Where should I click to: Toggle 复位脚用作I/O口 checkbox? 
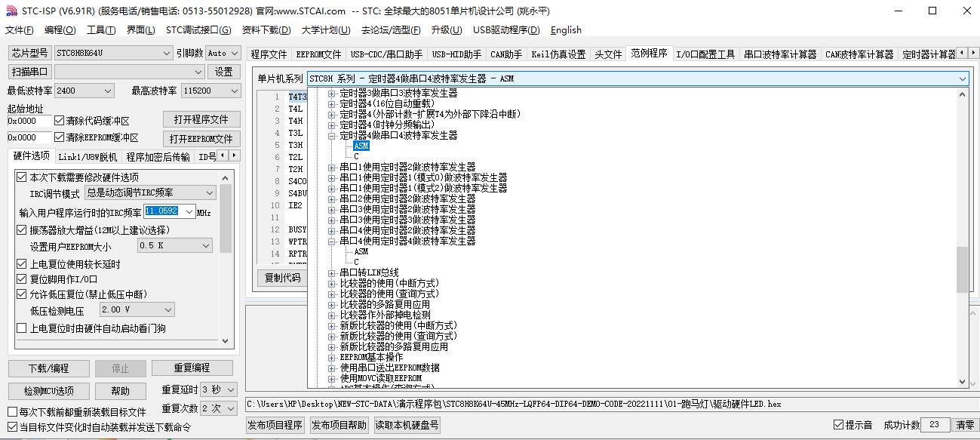coord(21,279)
